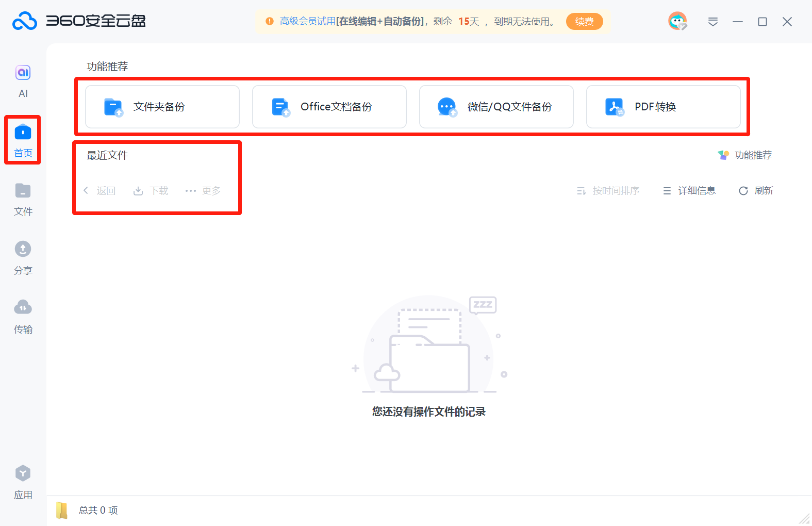Click the 最近文件 heading
This screenshot has height=526, width=812.
(x=107, y=155)
